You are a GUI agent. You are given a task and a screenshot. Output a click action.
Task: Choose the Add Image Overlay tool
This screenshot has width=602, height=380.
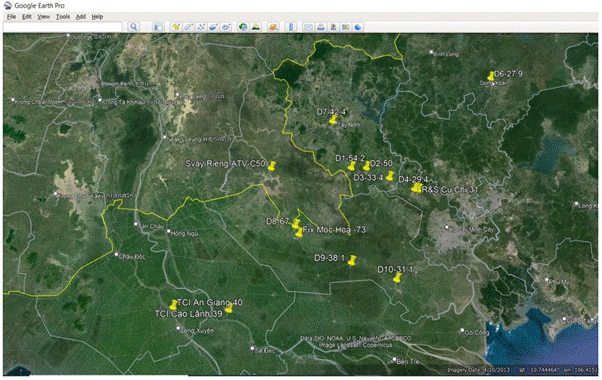pyautogui.click(x=213, y=27)
